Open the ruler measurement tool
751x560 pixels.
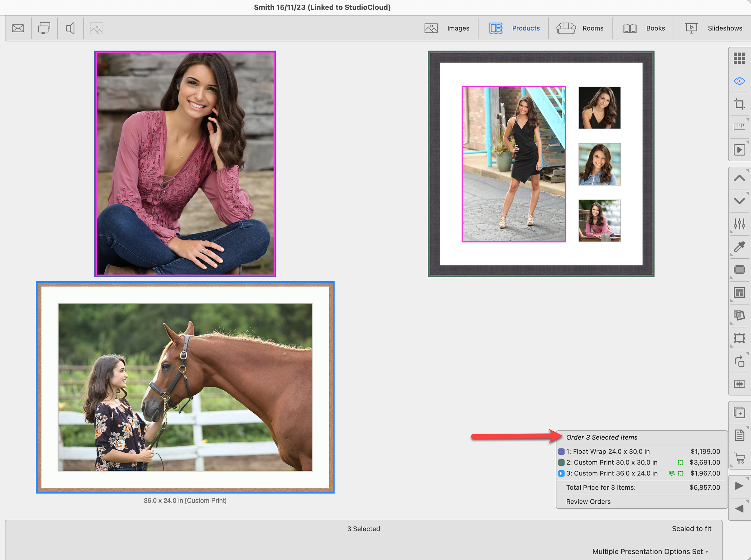coord(739,126)
